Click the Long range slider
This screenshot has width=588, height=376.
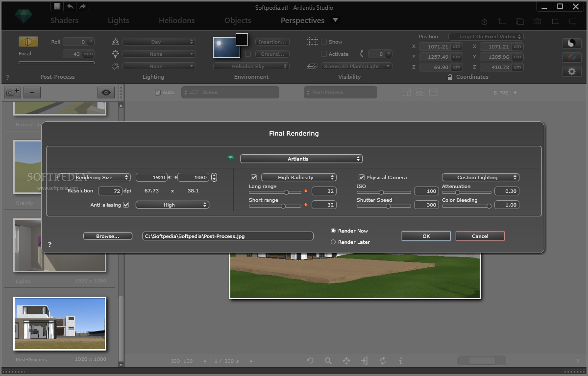point(275,192)
